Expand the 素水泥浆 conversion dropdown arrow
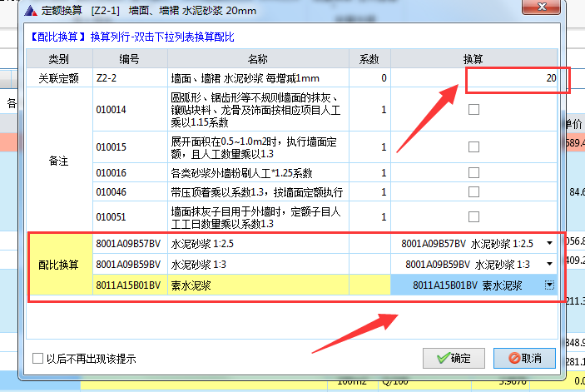Image resolution: width=585 pixels, height=392 pixels. pyautogui.click(x=549, y=285)
